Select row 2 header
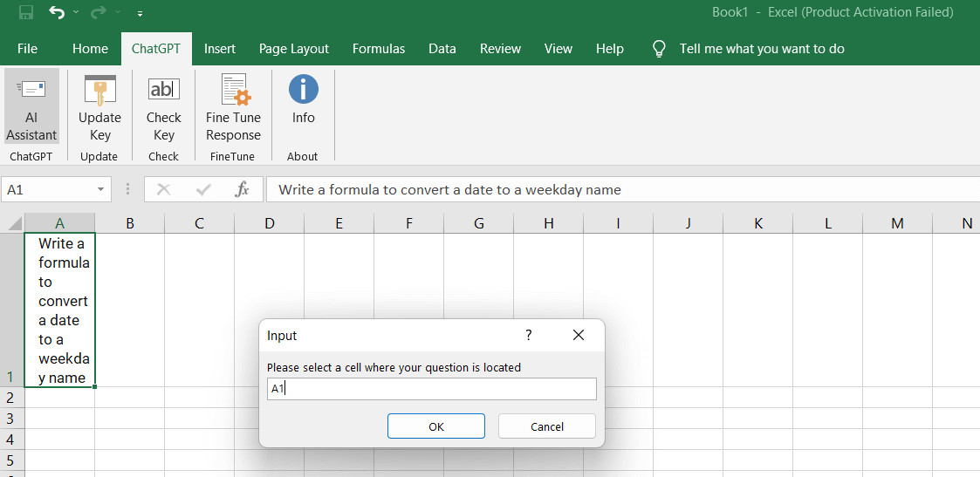The width and height of the screenshot is (980, 477). (12, 397)
